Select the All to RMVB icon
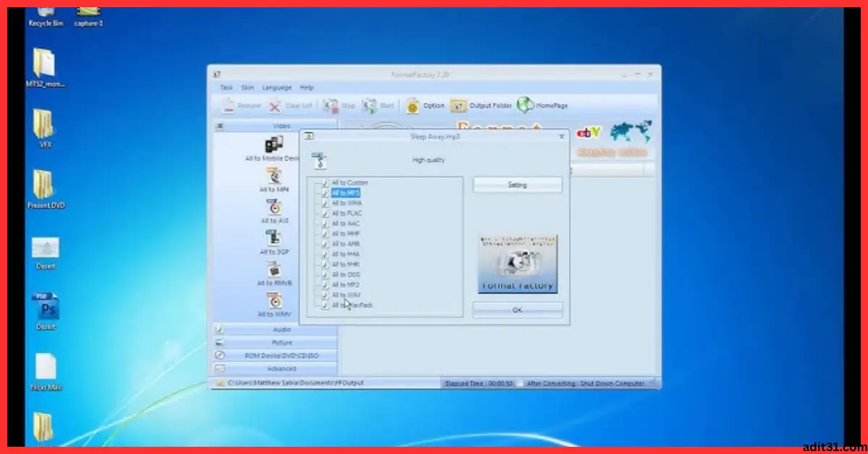 pyautogui.click(x=274, y=270)
